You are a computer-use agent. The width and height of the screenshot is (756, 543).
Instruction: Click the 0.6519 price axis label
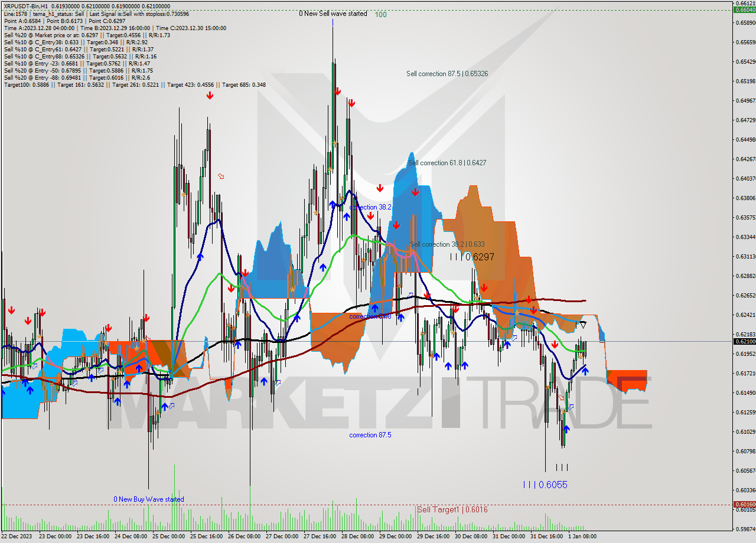[745, 81]
